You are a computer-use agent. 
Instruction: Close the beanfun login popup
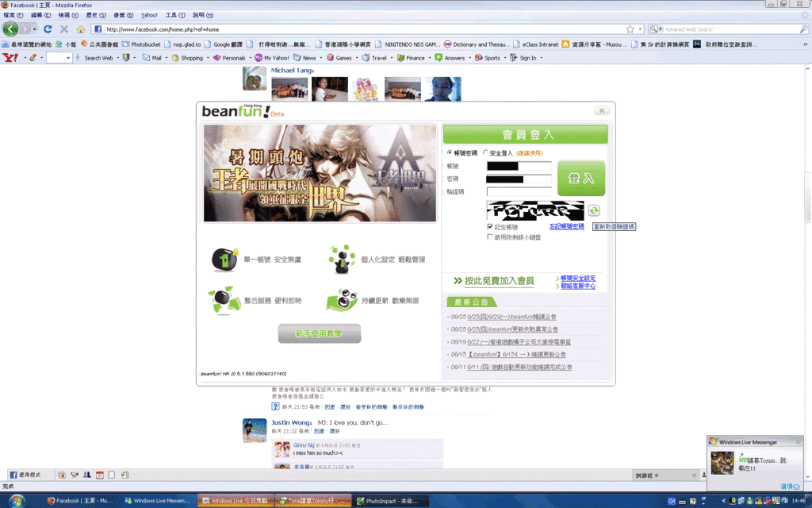point(602,110)
